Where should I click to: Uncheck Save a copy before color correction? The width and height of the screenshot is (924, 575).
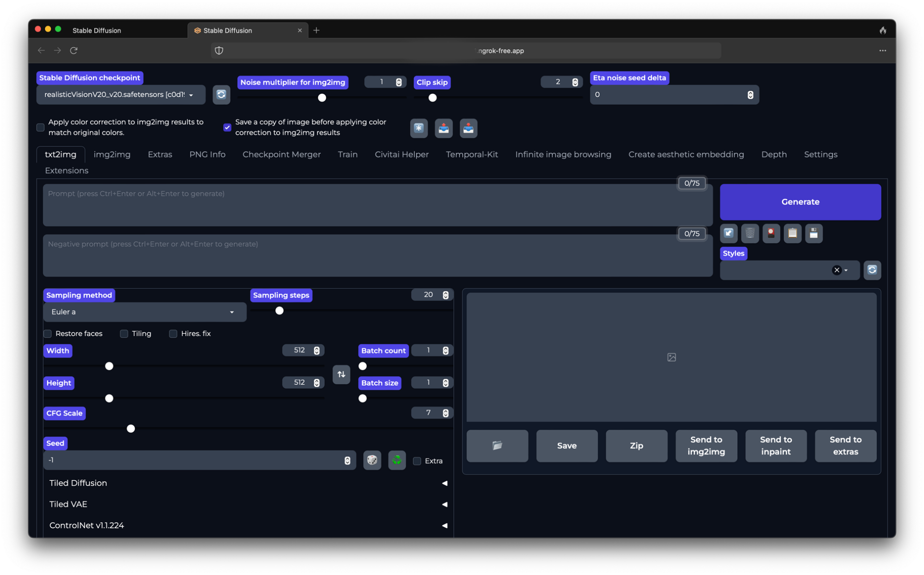point(227,128)
